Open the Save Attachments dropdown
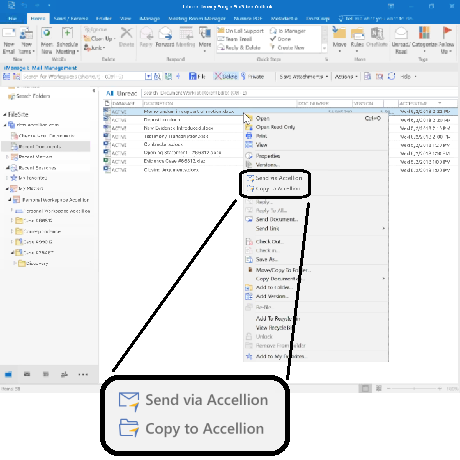This screenshot has width=460, height=460. (304, 76)
